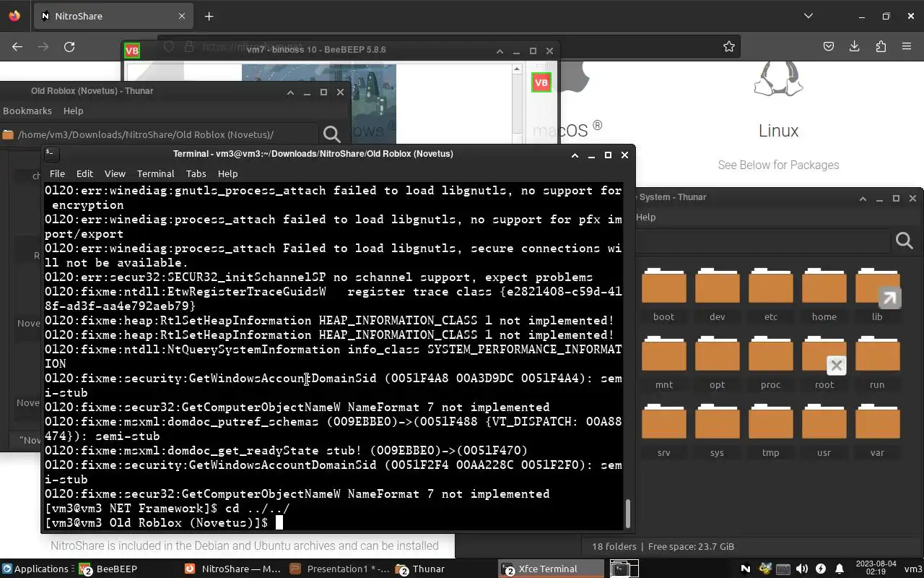Open the opt folder

717,364
